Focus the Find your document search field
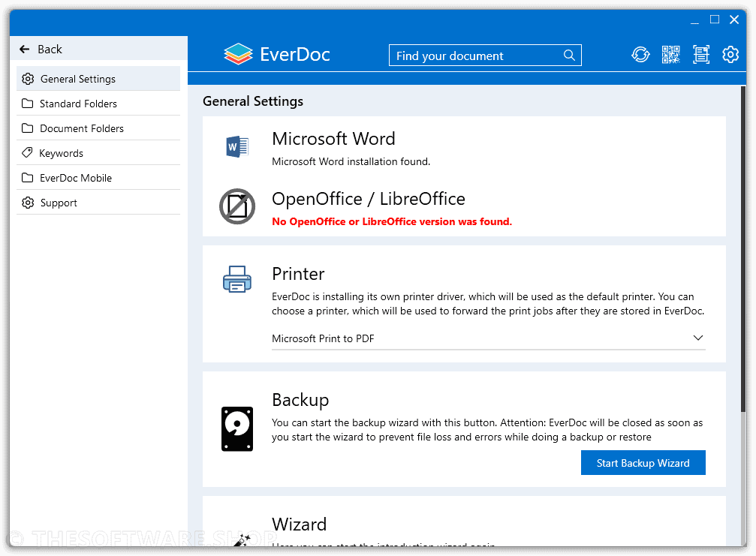 (485, 56)
